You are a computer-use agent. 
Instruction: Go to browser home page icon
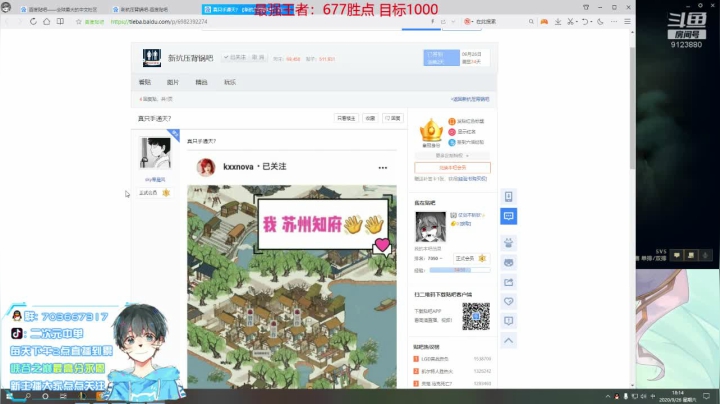(46, 22)
